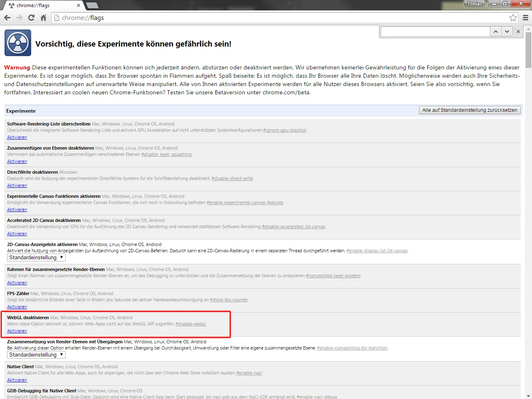532x399 pixels.
Task: Activate the FPS-Zähler flag
Action: 17,307
